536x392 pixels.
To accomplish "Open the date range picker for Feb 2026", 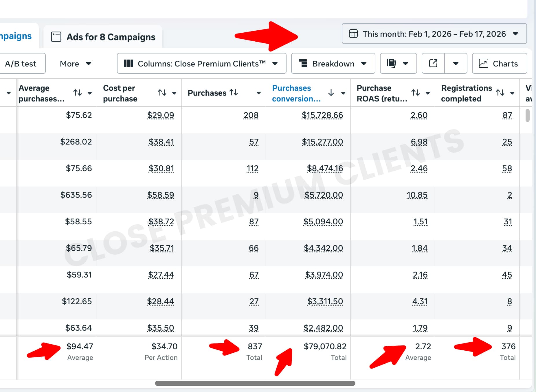I will [x=434, y=34].
